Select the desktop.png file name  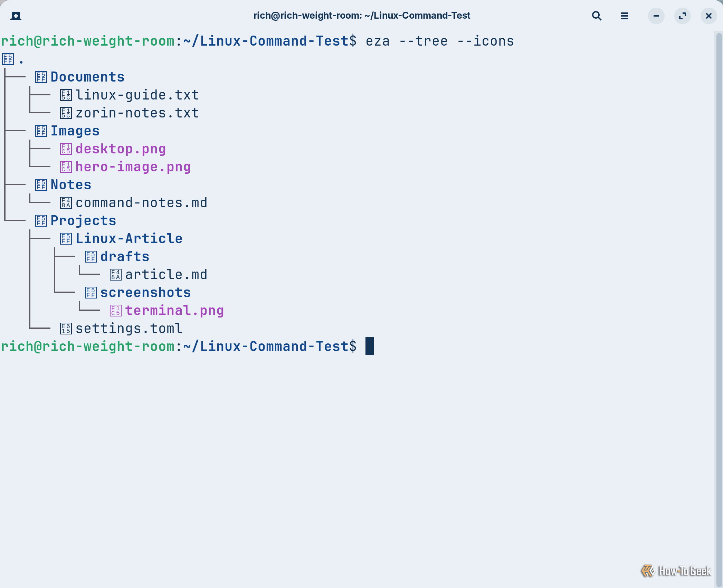pyautogui.click(x=121, y=149)
